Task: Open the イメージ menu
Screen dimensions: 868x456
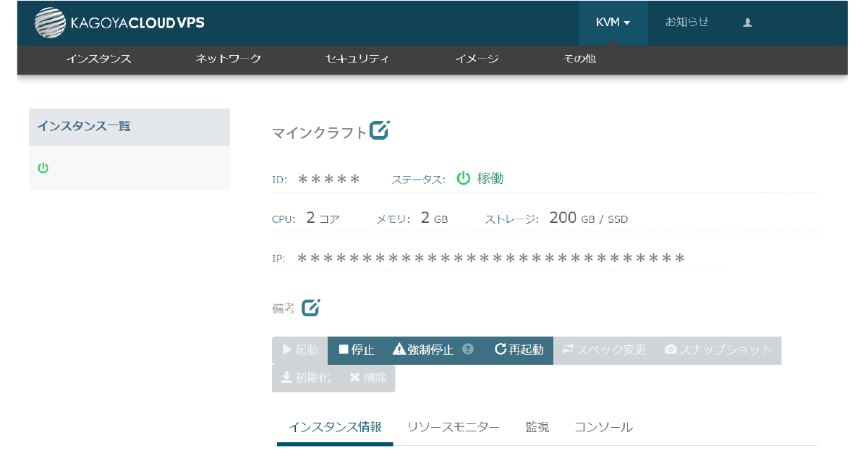Action: tap(477, 59)
